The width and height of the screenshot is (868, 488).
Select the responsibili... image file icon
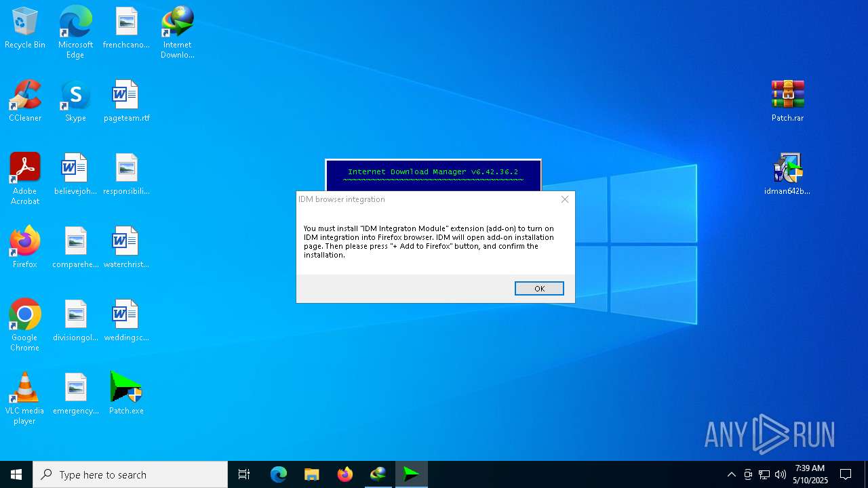click(126, 175)
